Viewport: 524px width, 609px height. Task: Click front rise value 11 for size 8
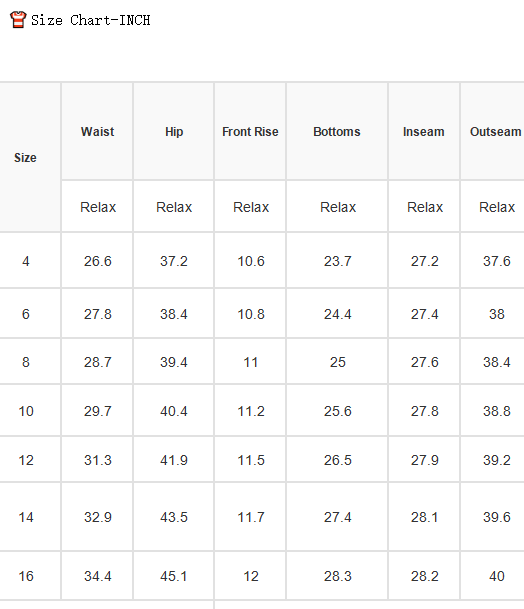point(251,362)
